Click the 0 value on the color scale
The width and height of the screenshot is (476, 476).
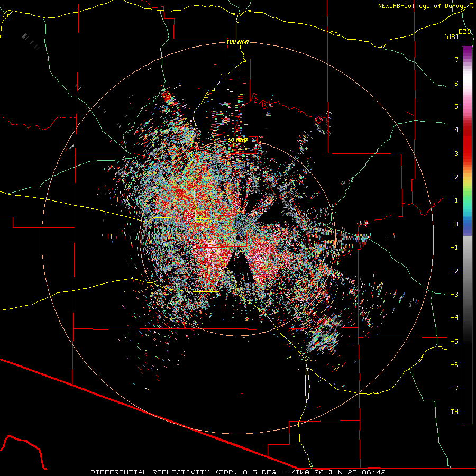pyautogui.click(x=456, y=224)
